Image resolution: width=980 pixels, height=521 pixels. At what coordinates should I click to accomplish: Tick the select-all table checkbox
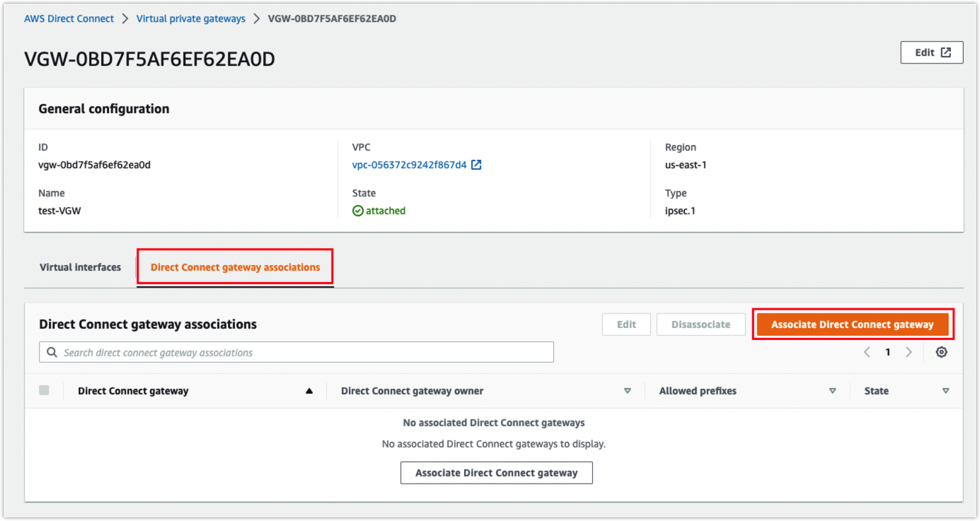click(45, 390)
